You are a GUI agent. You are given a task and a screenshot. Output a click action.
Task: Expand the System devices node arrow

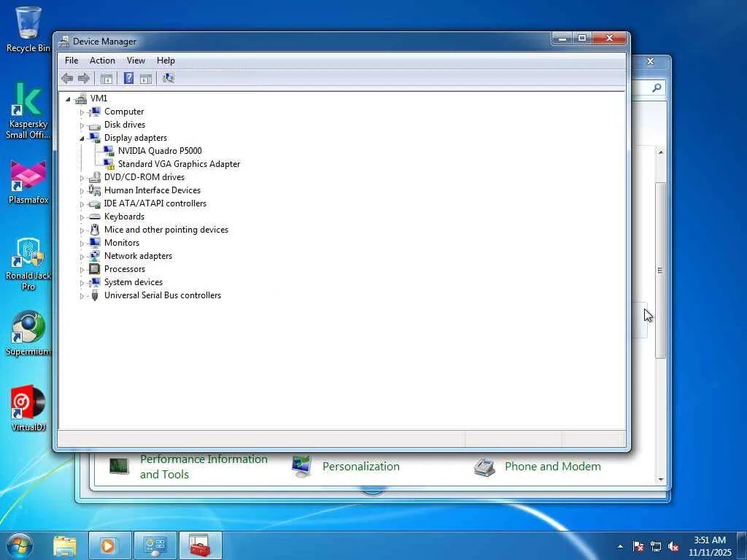click(x=82, y=283)
